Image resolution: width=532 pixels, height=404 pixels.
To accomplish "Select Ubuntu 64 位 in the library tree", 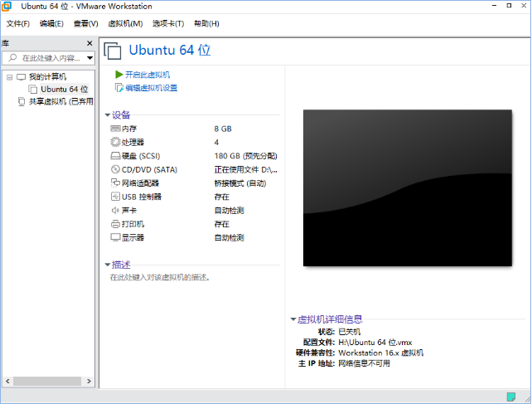I will click(x=65, y=89).
